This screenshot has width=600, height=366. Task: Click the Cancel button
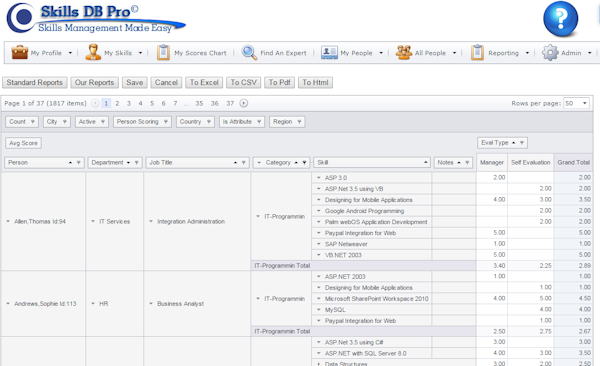(166, 82)
